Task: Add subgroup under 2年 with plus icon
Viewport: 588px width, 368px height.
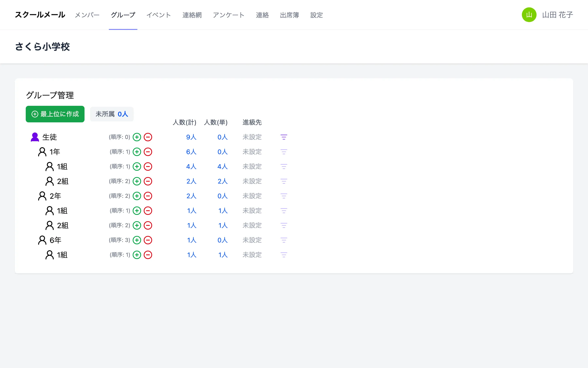Action: (137, 196)
